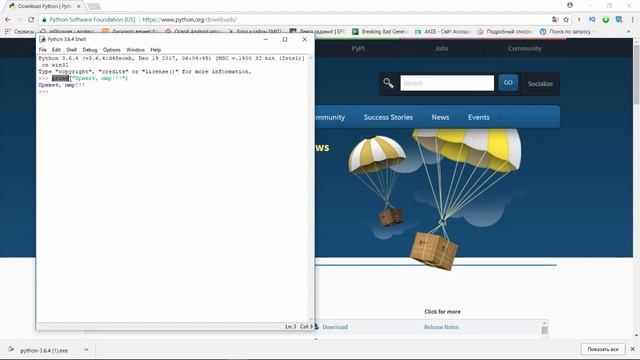The image size is (640, 360).
Task: Open the Debug menu in IDLE
Action: point(90,50)
